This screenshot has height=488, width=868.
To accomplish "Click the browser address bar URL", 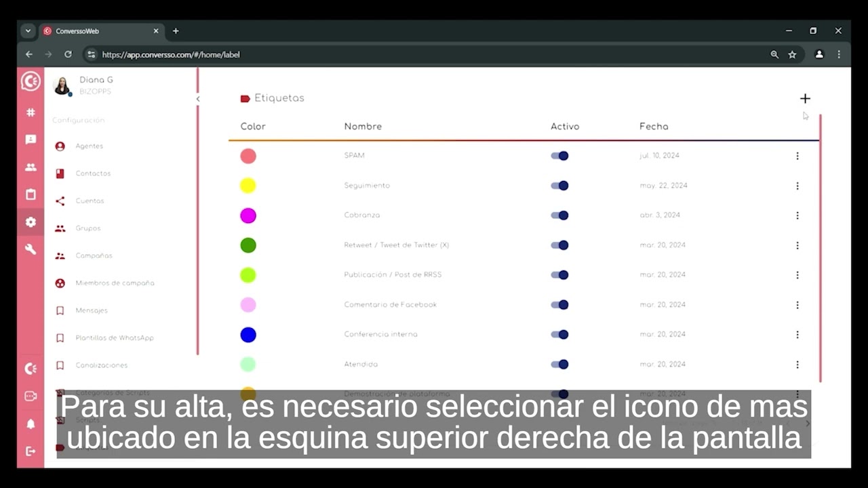I will (171, 55).
